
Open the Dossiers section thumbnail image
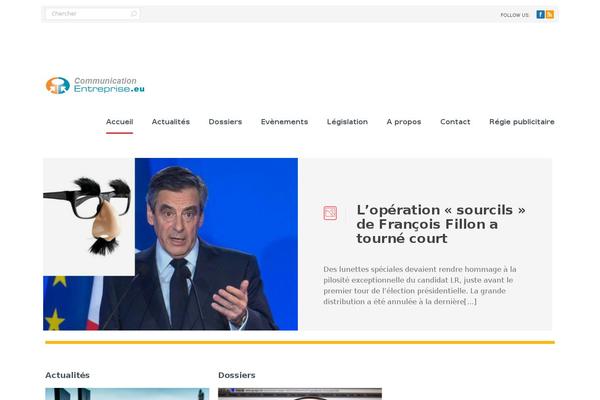pos(300,394)
